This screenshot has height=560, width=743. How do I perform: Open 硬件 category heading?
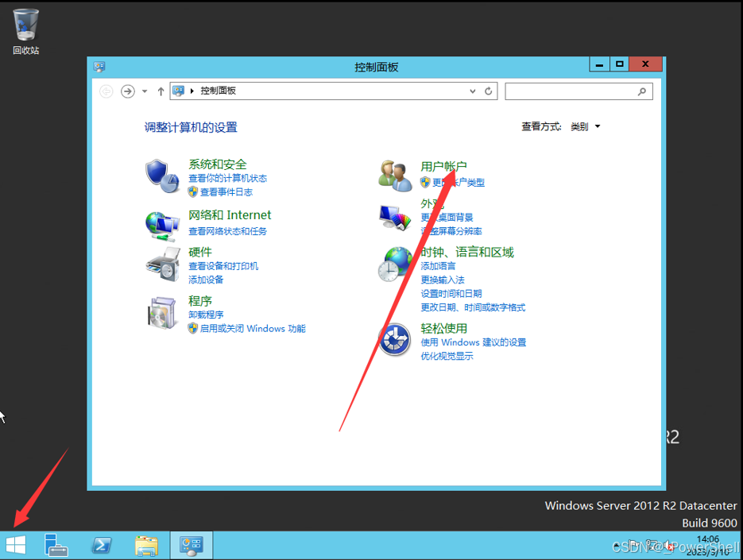point(200,252)
